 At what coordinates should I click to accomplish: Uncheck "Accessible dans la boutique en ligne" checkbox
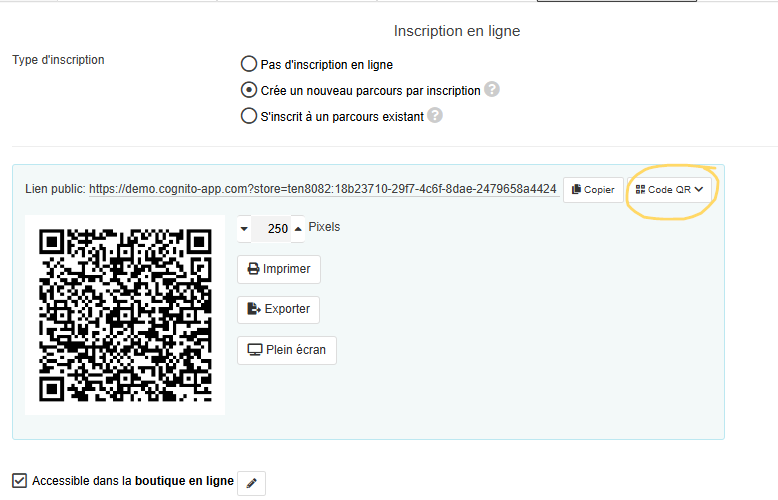tap(20, 481)
